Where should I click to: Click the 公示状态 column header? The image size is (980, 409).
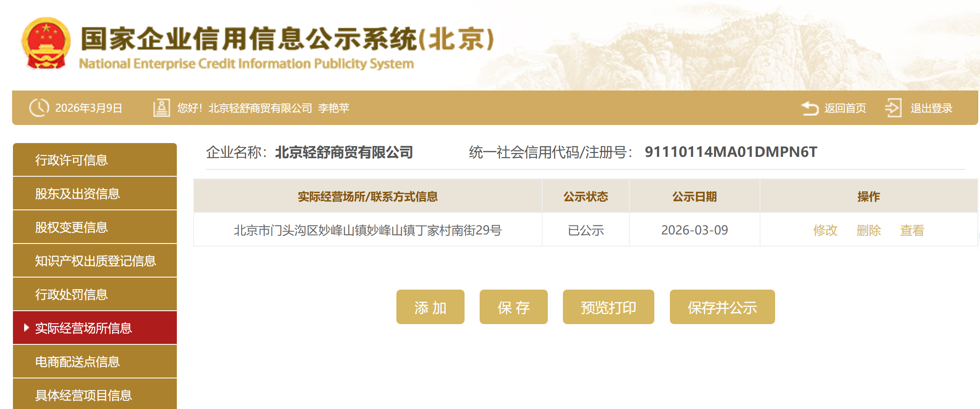[x=586, y=197]
